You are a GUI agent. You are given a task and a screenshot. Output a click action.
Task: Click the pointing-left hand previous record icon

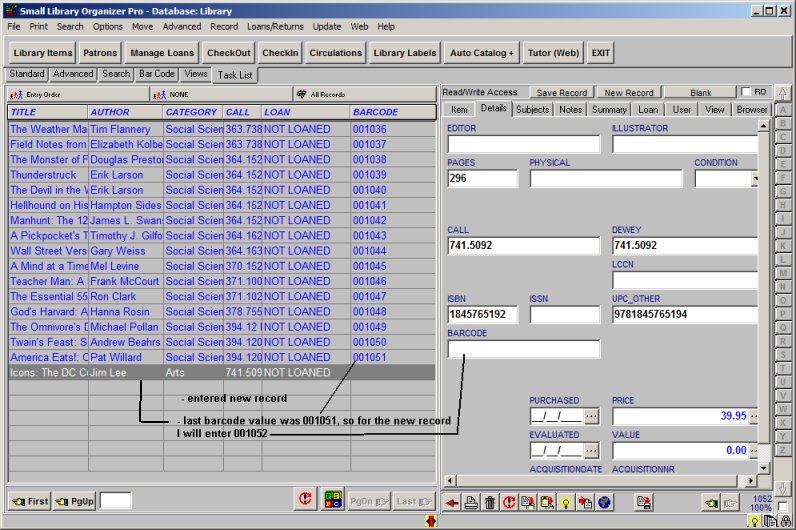point(711,503)
